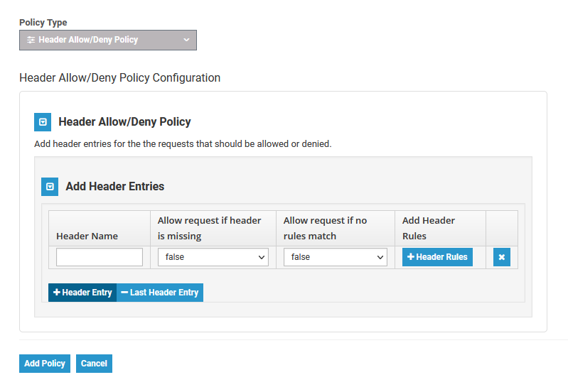Click the remove entry X icon
The width and height of the screenshot is (568, 392).
(x=502, y=257)
